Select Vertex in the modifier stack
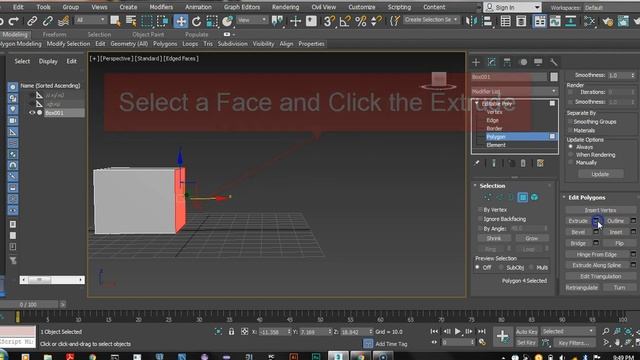 click(x=494, y=112)
